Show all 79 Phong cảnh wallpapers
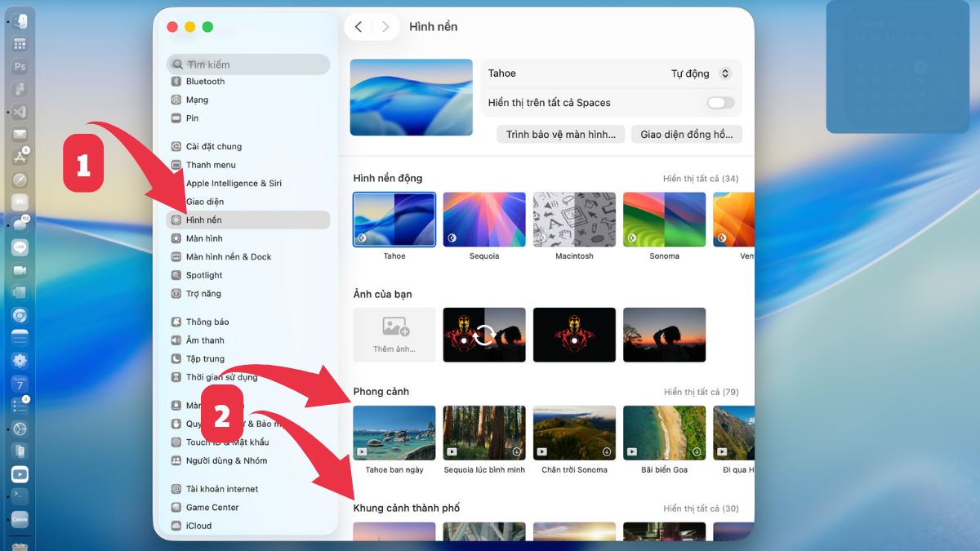Image resolution: width=980 pixels, height=551 pixels. pyautogui.click(x=702, y=391)
